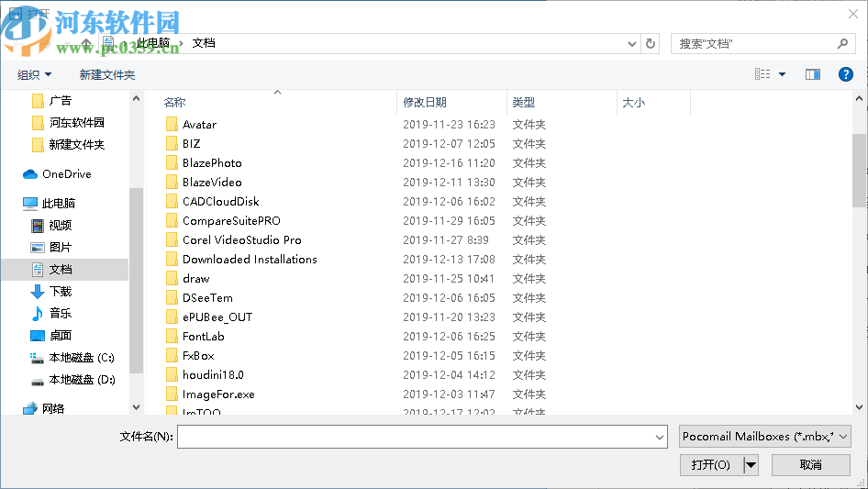Click the ImageFor.exe folder name
Image resolution: width=868 pixels, height=489 pixels.
pyautogui.click(x=218, y=395)
